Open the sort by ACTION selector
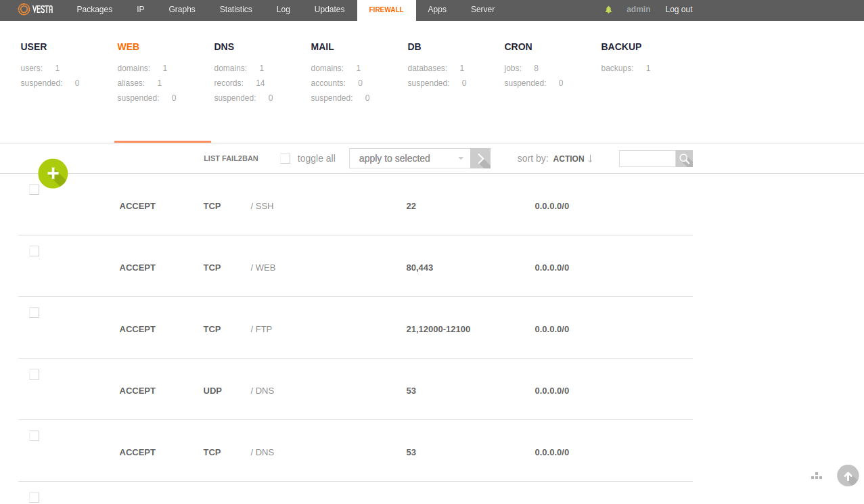This screenshot has height=504, width=864. [x=568, y=159]
